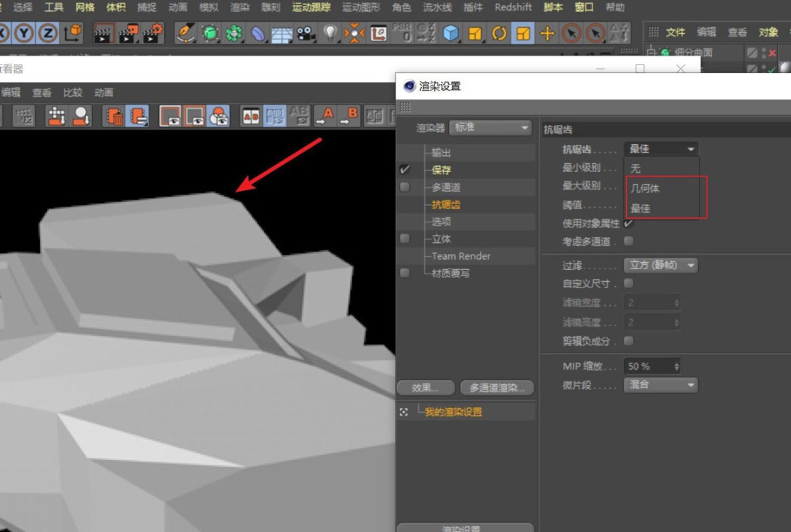Open the Redshift menu
This screenshot has height=532, width=791.
click(513, 8)
